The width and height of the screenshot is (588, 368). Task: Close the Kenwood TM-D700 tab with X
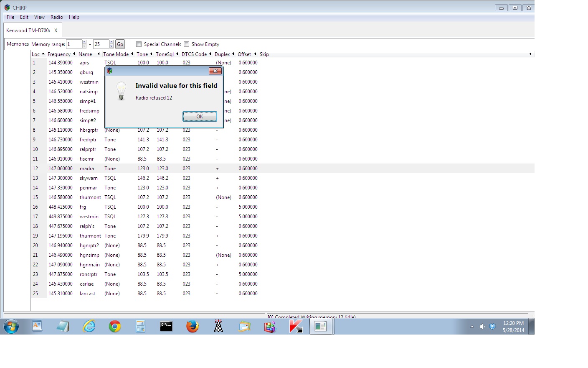coord(56,31)
